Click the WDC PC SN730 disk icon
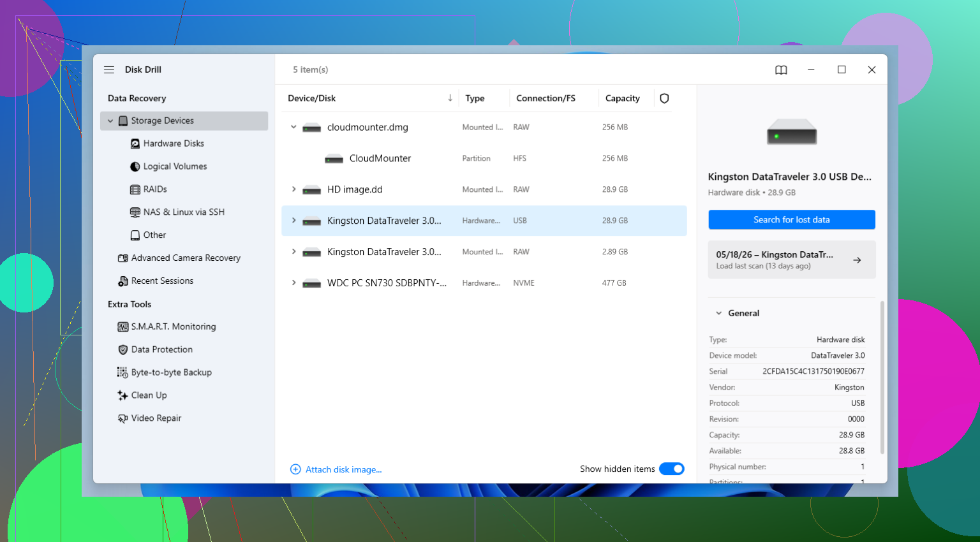Screen dimensions: 980x542 pos(311,283)
